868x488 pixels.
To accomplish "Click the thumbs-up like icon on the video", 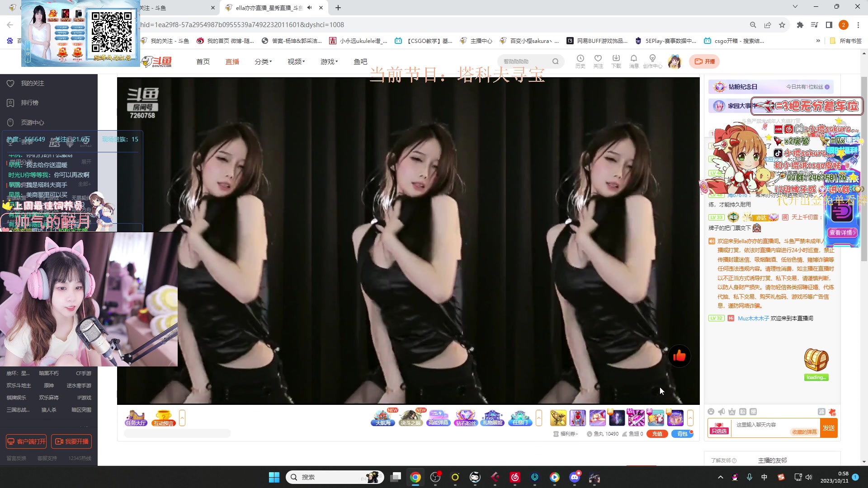I will (679, 356).
